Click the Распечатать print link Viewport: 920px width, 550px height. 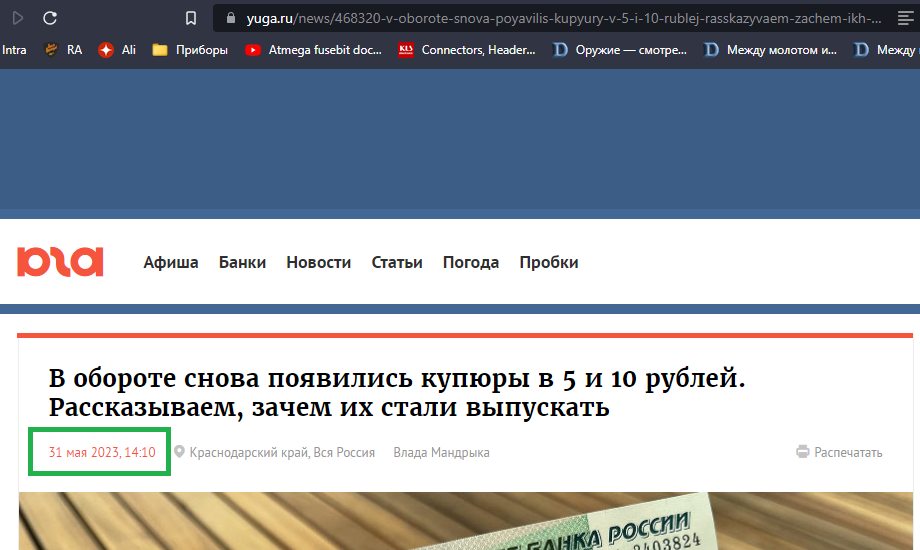848,453
